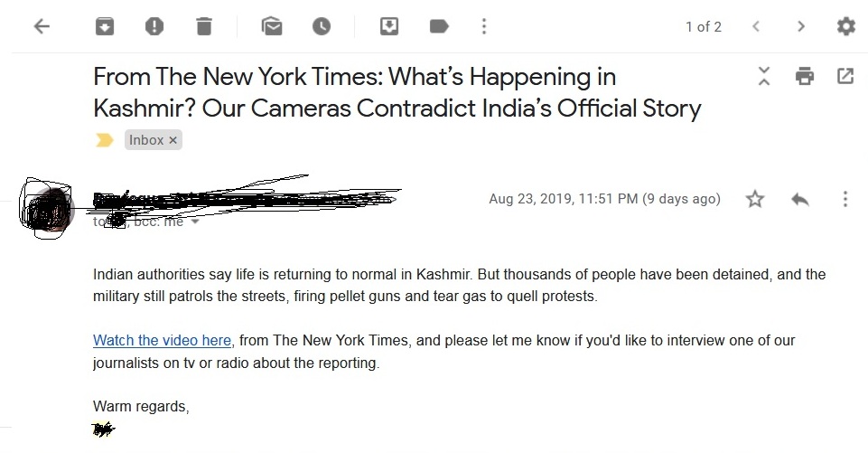Viewport: 868px width, 453px height.
Task: Report email as spam
Action: 154,26
